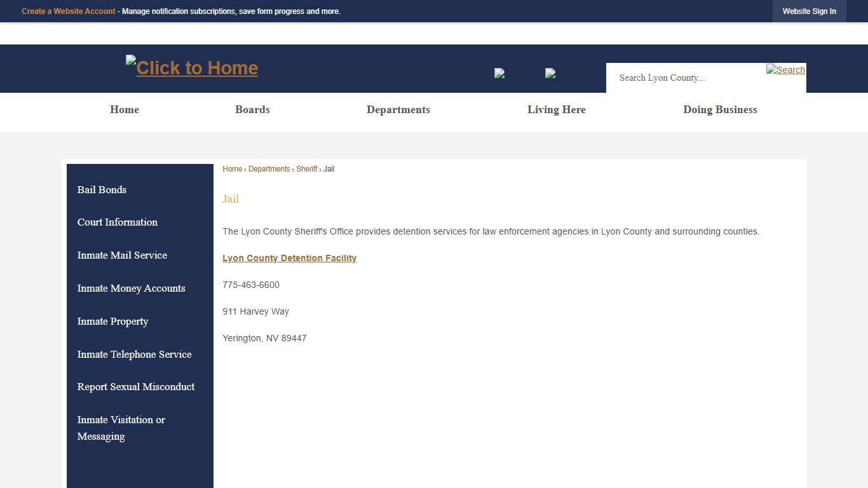
Task: Select Doing Business in navigation bar
Action: point(720,109)
